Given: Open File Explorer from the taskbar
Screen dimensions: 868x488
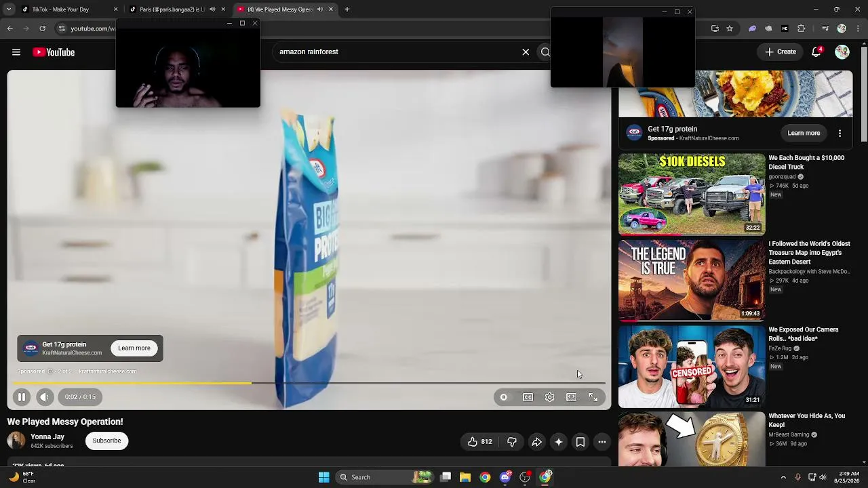Looking at the screenshot, I should (465, 477).
